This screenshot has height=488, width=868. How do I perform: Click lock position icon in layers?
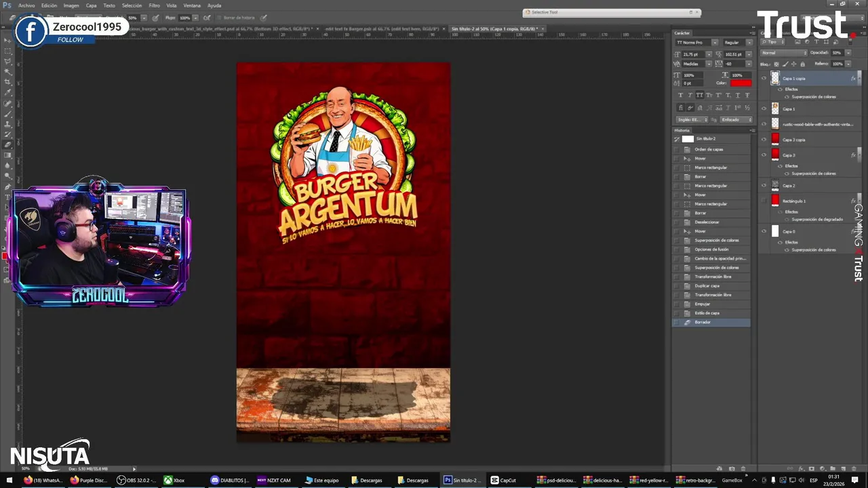[x=794, y=64]
